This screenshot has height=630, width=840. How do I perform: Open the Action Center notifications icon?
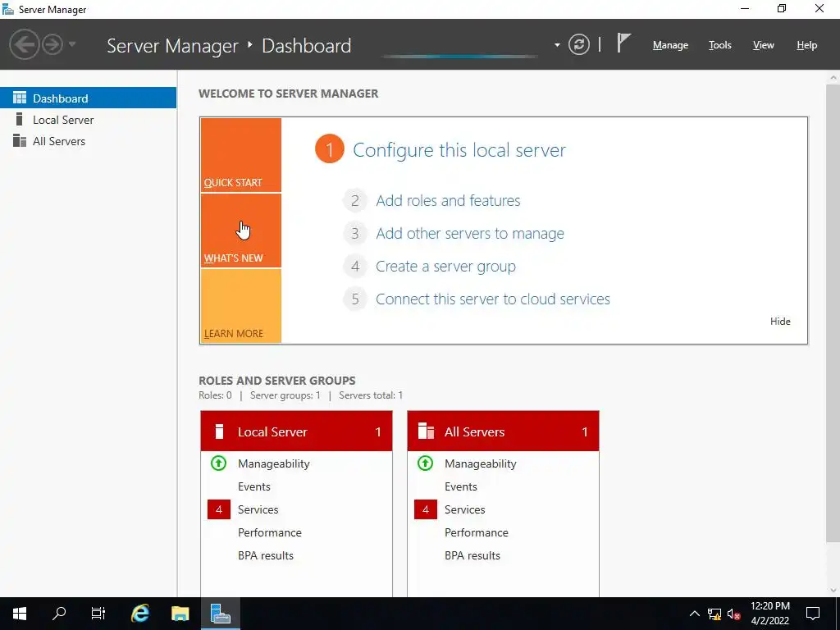(x=813, y=614)
